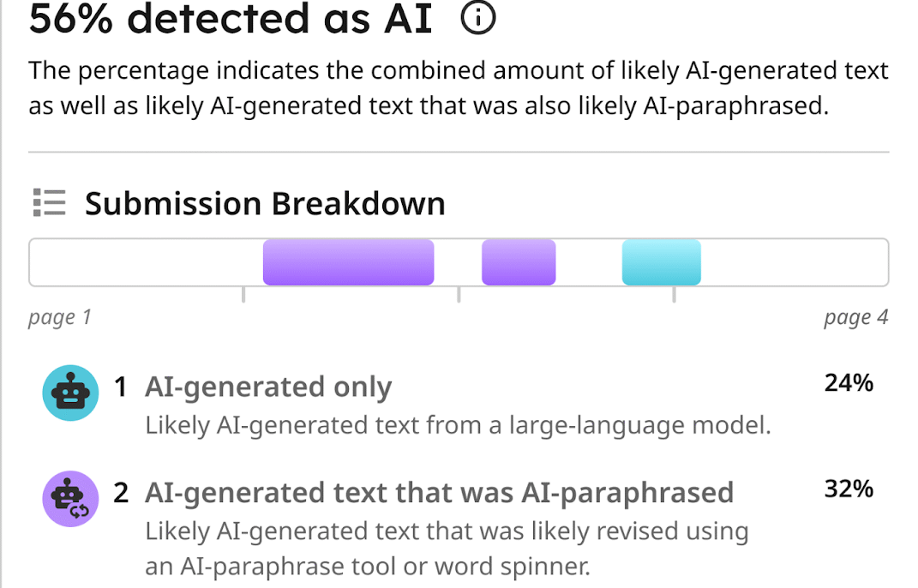Open the info tooltip beside '56% detected as AI'
The width and height of the screenshot is (918, 588).
coord(478,17)
